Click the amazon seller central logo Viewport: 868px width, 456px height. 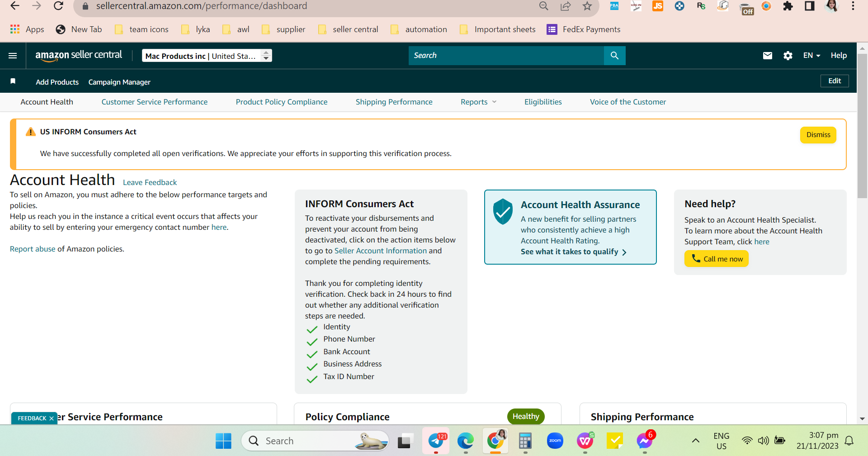(79, 56)
